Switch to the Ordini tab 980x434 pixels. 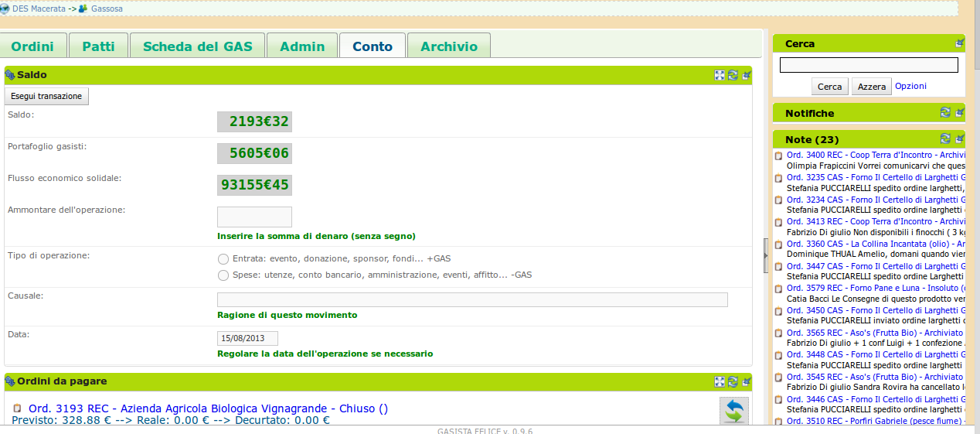32,46
